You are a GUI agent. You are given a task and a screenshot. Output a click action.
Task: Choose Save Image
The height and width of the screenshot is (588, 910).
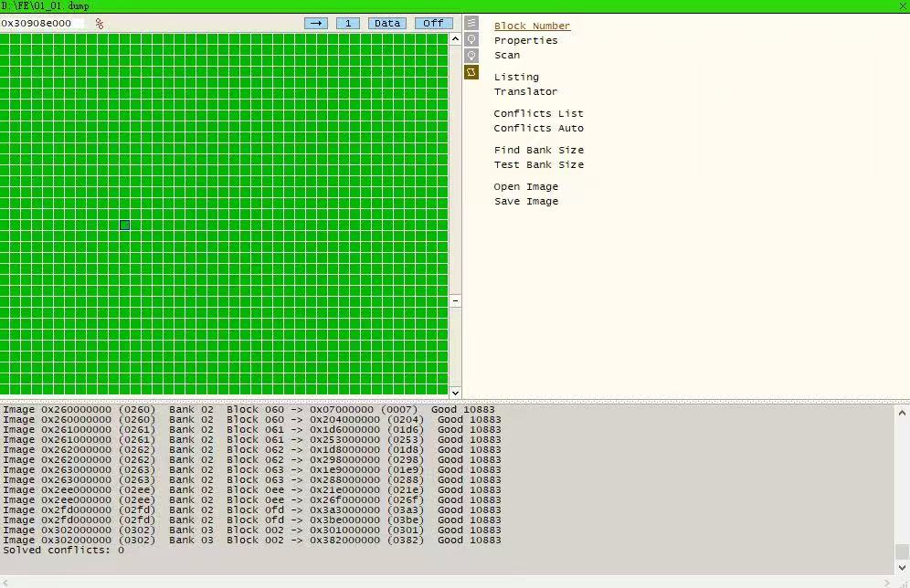click(525, 202)
